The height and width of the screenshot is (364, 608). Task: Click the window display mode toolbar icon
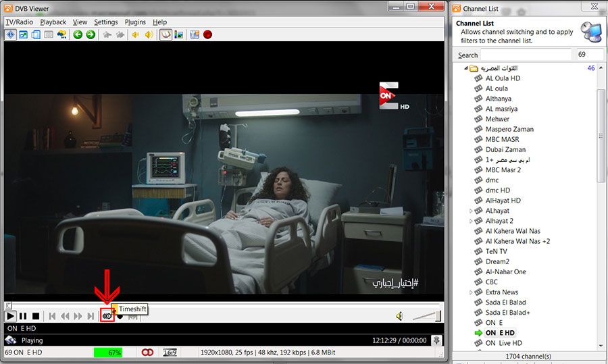23,35
